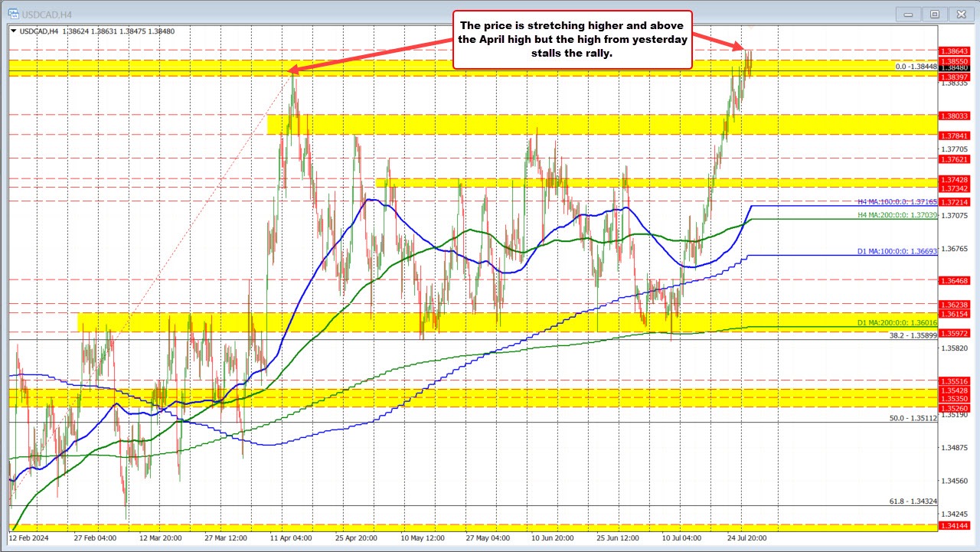Minimize the USDCAD chart window
This screenshot has width=980, height=552.
[x=907, y=13]
